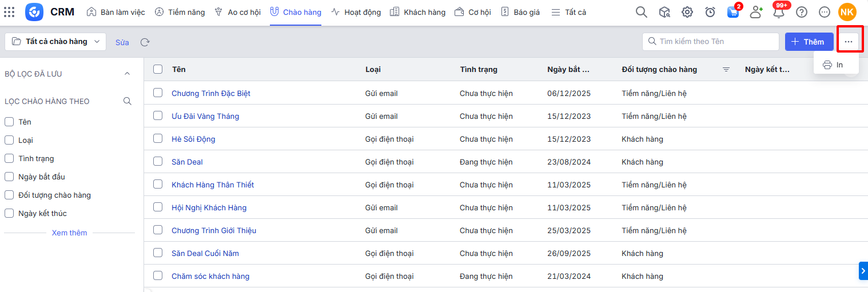
Task: Open the settings gear icon
Action: [687, 12]
